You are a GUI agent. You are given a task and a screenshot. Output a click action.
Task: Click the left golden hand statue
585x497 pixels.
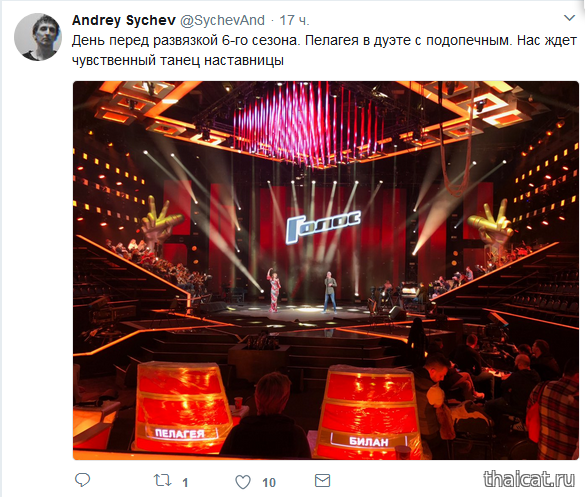point(160,221)
